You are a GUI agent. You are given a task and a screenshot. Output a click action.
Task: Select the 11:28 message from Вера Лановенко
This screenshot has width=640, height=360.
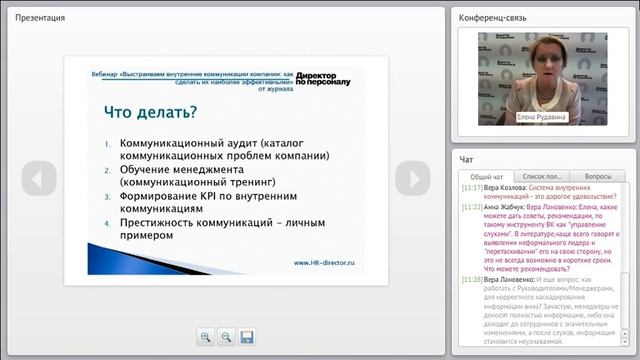coord(540,310)
